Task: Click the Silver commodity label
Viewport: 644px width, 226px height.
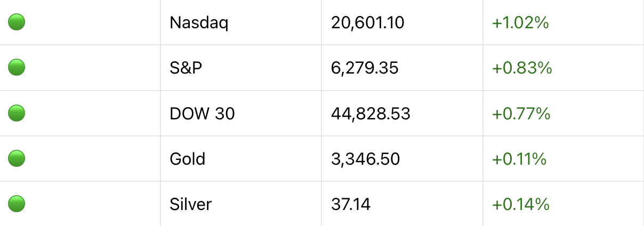Action: 190,204
